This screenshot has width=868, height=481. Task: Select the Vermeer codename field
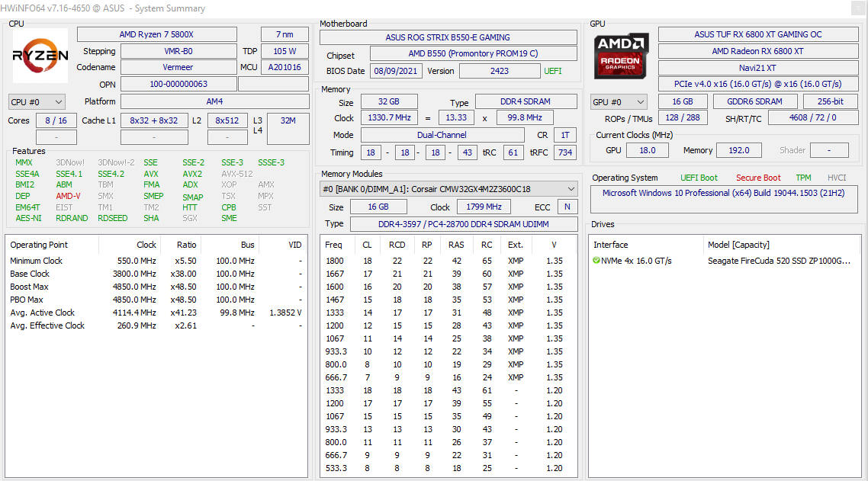click(x=178, y=67)
